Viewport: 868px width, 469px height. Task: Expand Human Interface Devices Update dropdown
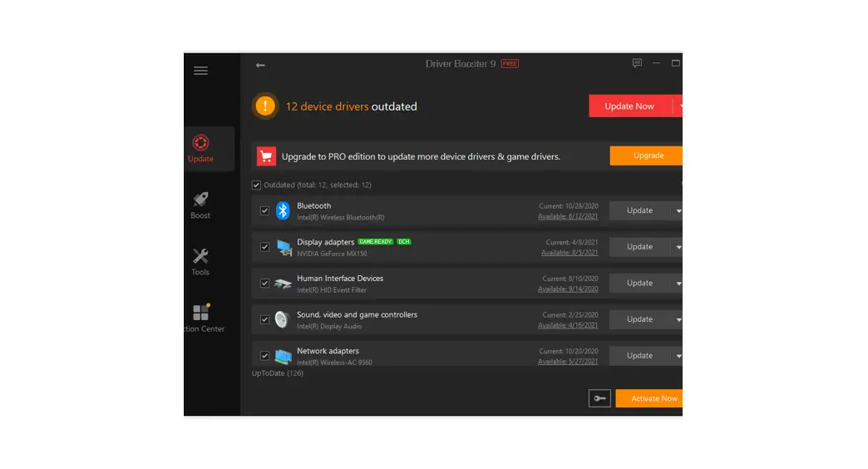(678, 283)
